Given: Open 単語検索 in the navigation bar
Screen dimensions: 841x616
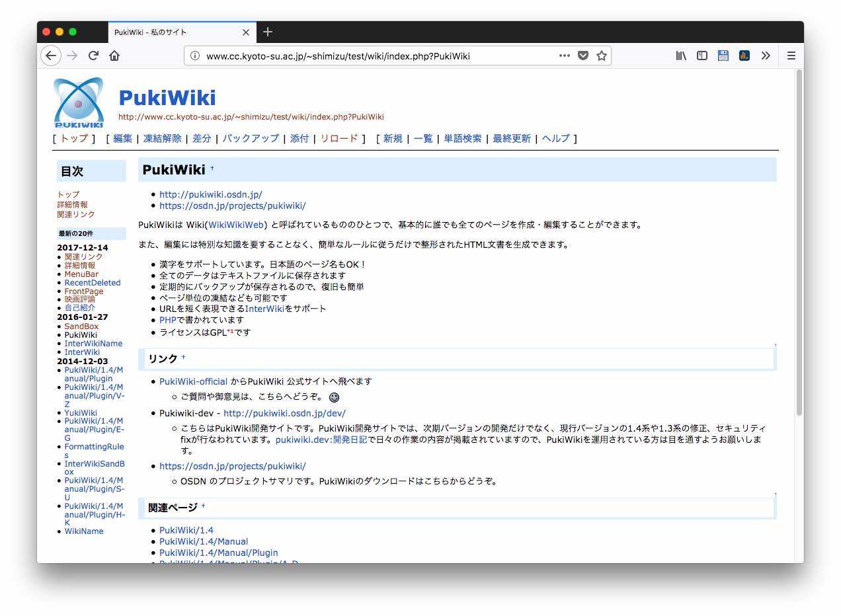Looking at the screenshot, I should 463,138.
